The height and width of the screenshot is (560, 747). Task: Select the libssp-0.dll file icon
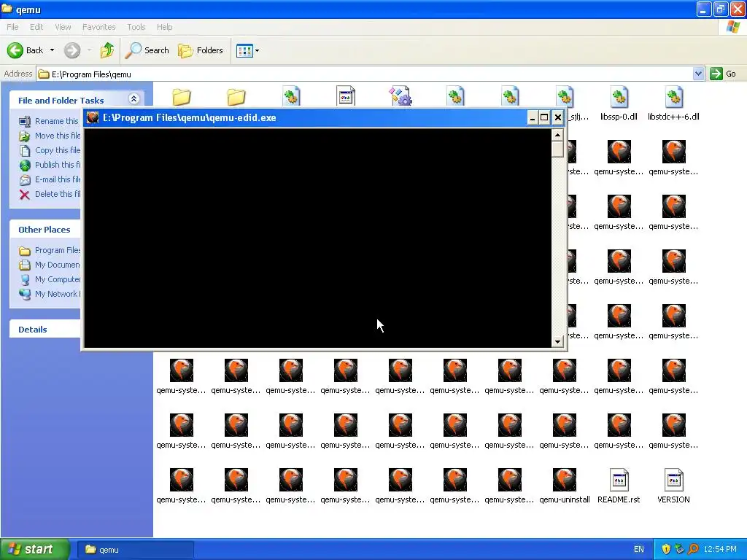[x=619, y=98]
